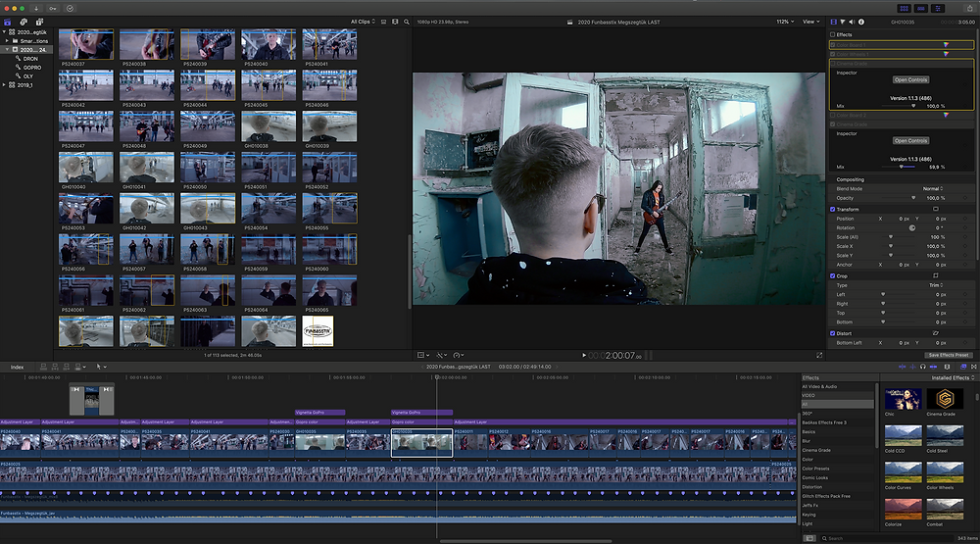The height and width of the screenshot is (544, 980).
Task: Toggle filmstrip/list view in browser
Action: click(384, 22)
